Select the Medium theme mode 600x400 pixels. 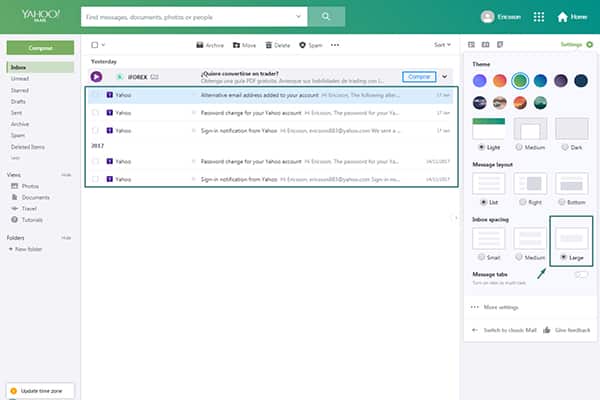(x=519, y=147)
